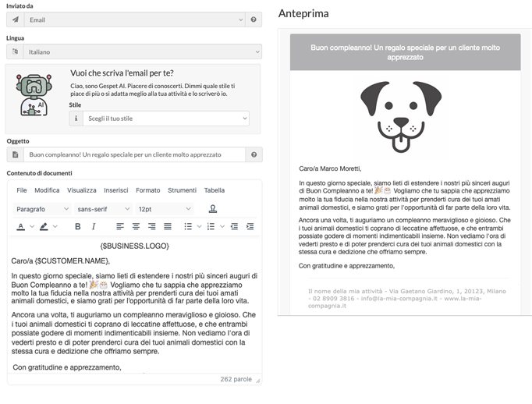Click the 262 parole word count

point(236,379)
